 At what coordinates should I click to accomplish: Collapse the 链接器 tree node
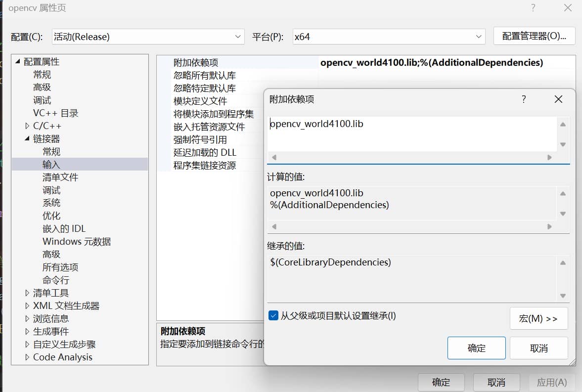click(x=27, y=139)
